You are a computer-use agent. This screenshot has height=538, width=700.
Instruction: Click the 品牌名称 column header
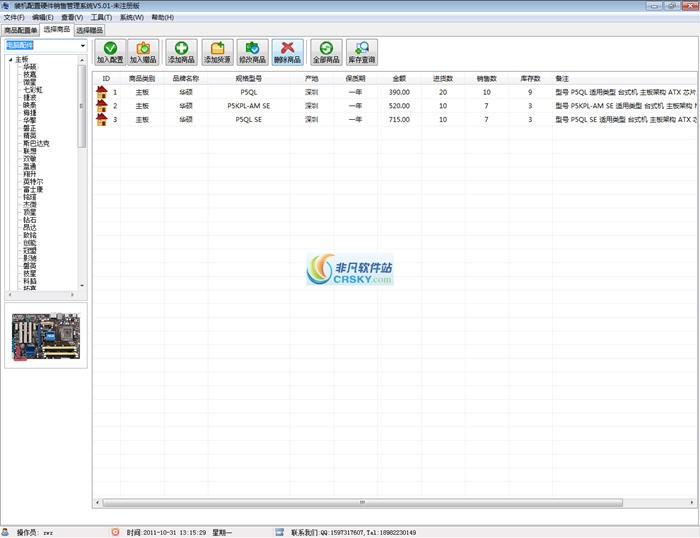[186, 79]
